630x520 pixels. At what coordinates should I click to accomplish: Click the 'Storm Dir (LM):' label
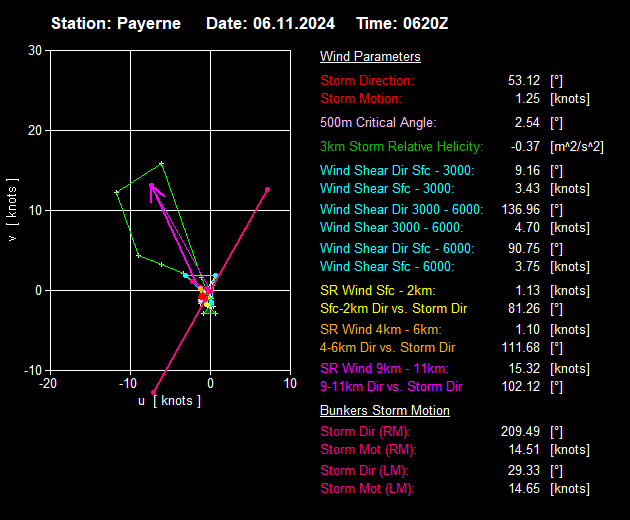tap(364, 471)
